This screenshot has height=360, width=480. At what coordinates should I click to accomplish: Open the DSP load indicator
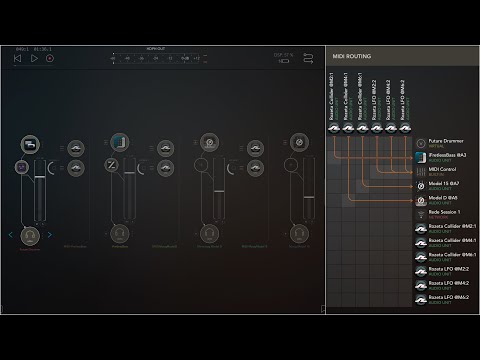[x=284, y=58]
